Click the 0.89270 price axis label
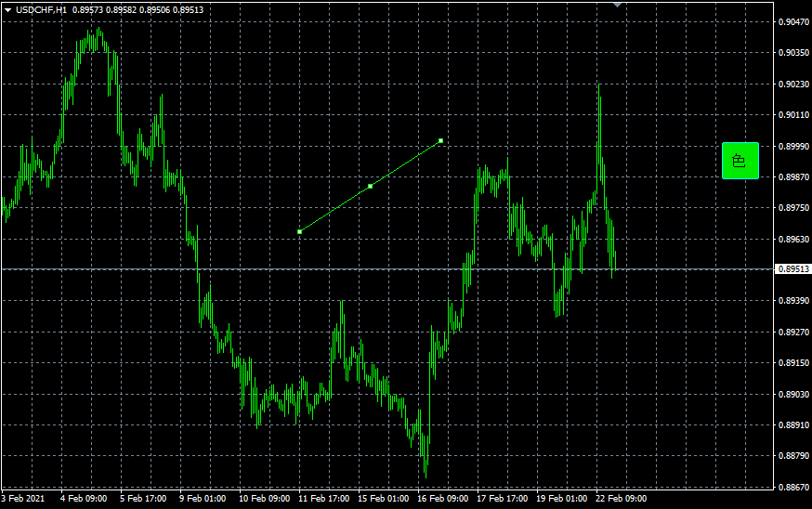This screenshot has height=509, width=812. coord(793,332)
